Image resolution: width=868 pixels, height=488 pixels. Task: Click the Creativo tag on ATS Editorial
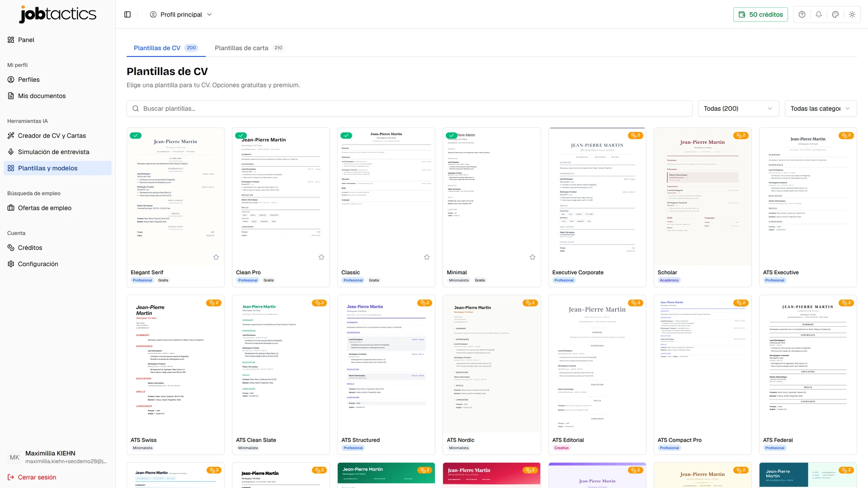click(561, 448)
